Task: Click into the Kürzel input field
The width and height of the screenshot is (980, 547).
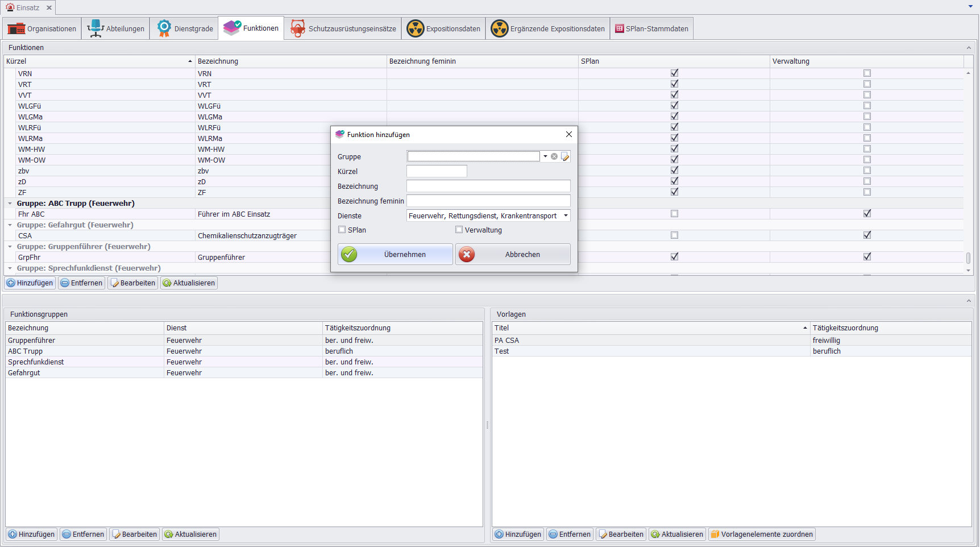Action: pos(437,171)
